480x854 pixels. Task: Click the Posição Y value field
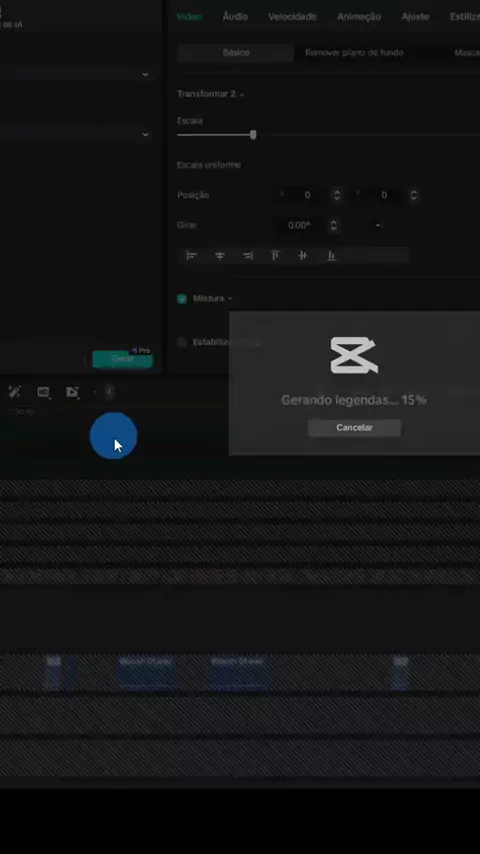pyautogui.click(x=384, y=195)
